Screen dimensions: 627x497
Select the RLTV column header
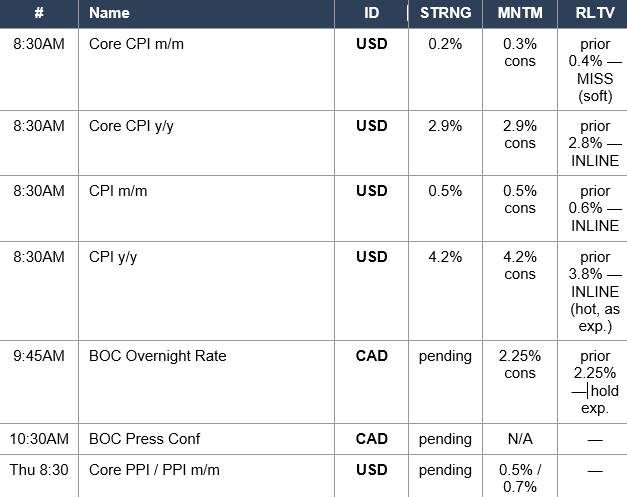pos(593,14)
